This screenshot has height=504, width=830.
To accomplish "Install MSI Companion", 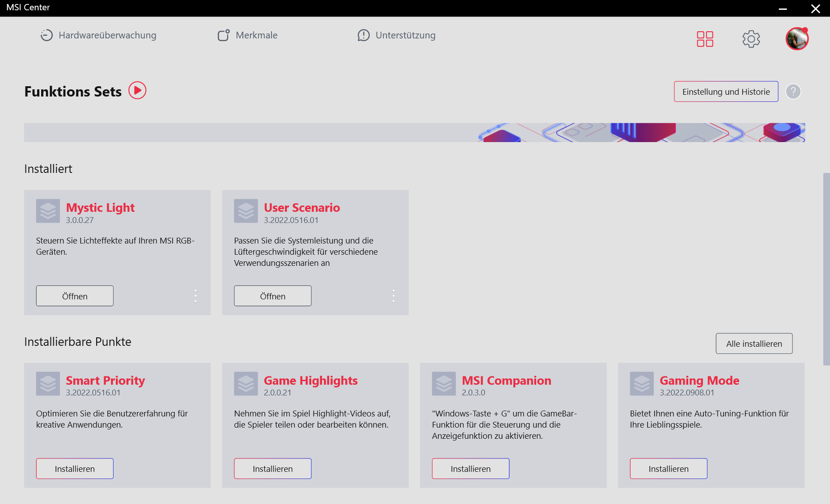I will [470, 469].
